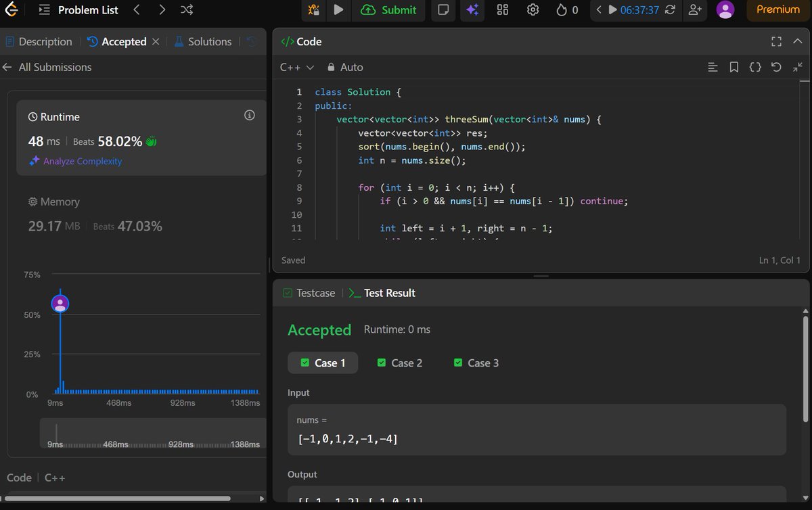Open the sticky note icon in toolbar
The image size is (812, 510).
443,9
